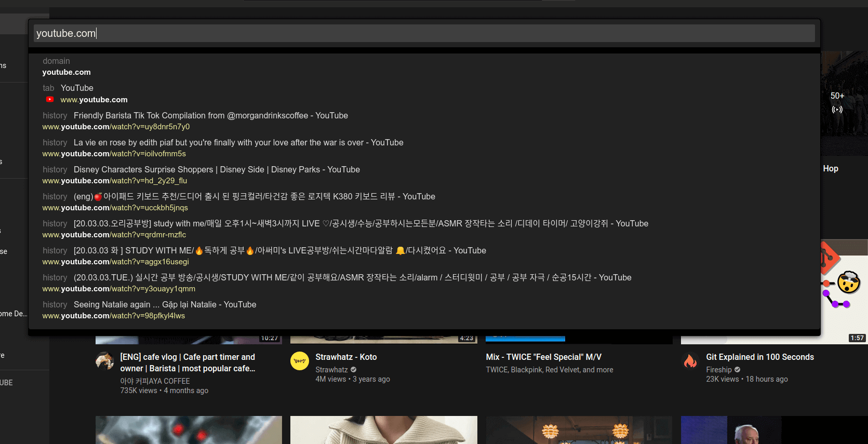
Task: Open the 98pfkyl4lws watch URL
Action: (114, 316)
